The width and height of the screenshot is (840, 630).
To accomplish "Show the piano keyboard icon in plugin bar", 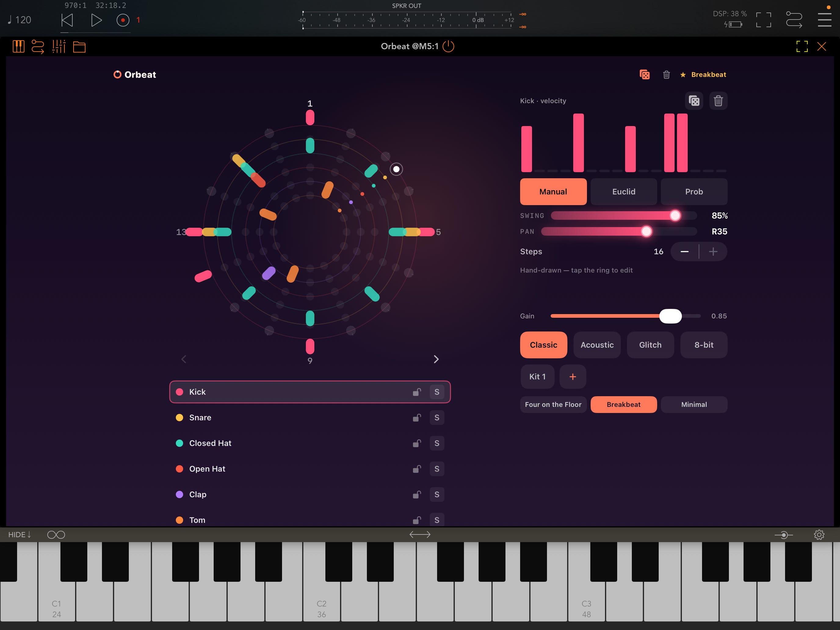I will pyautogui.click(x=19, y=47).
